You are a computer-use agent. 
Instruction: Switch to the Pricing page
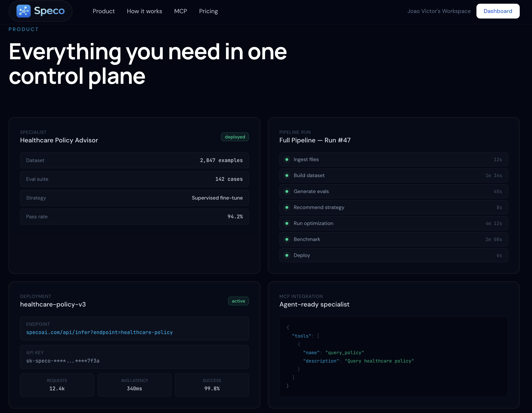pos(208,11)
